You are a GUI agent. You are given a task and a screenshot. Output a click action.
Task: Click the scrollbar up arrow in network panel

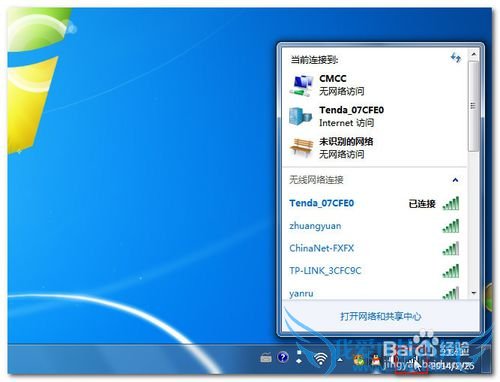(x=473, y=54)
